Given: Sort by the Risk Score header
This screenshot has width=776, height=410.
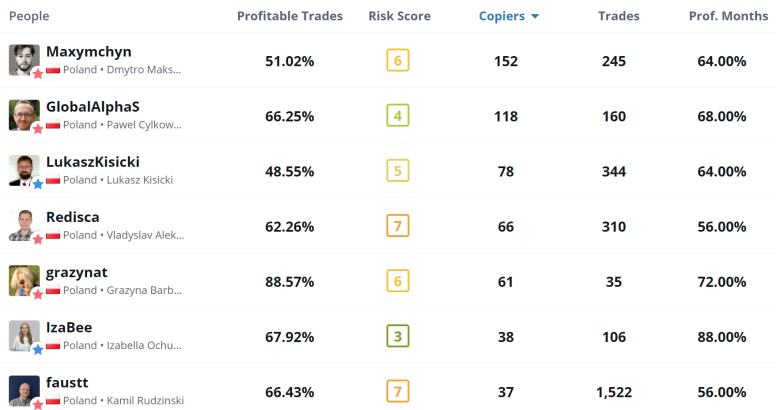Looking at the screenshot, I should 397,16.
